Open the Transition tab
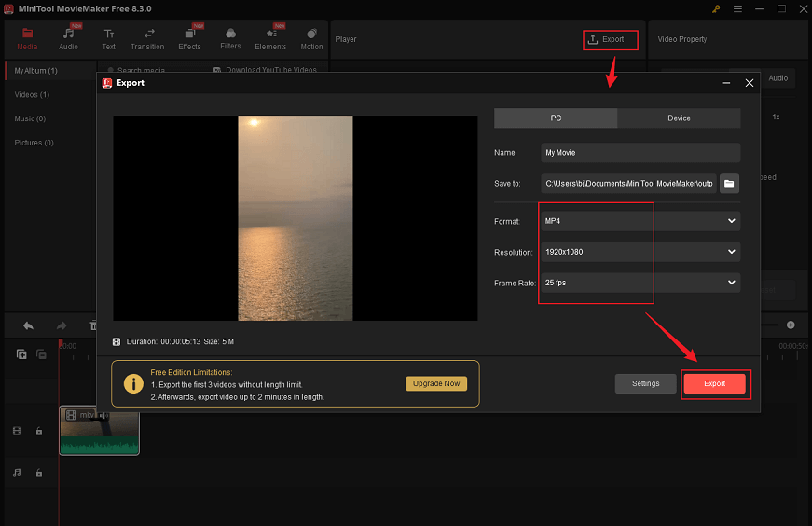 pyautogui.click(x=147, y=39)
